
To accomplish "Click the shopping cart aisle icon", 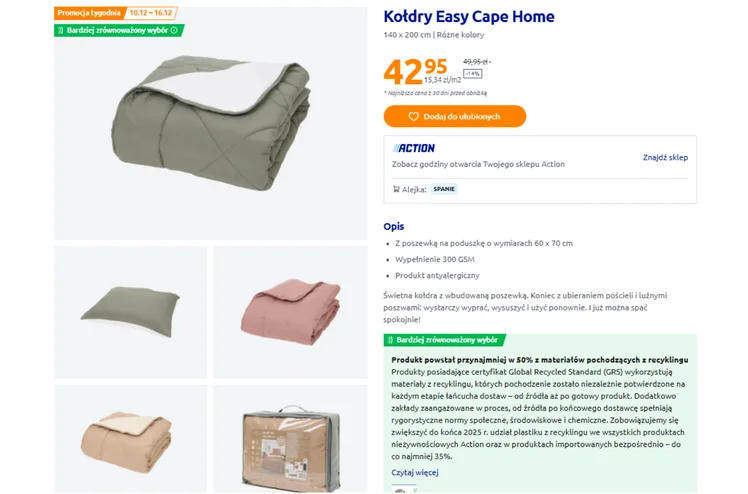I will (396, 188).
